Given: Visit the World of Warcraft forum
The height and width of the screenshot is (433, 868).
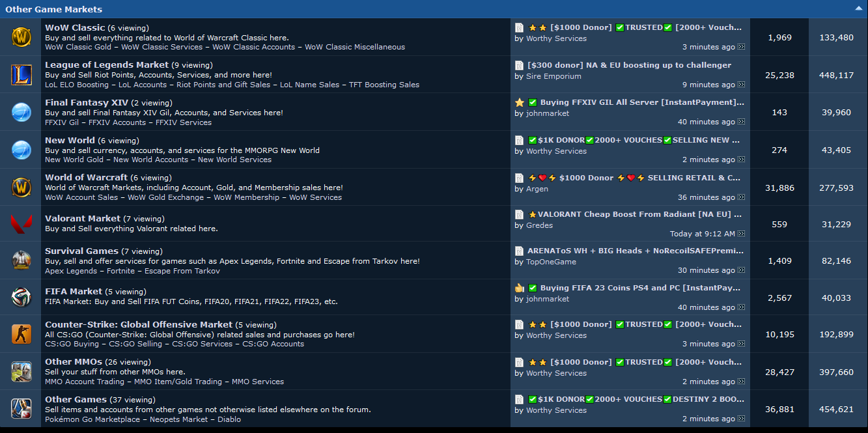Looking at the screenshot, I should pos(86,177).
